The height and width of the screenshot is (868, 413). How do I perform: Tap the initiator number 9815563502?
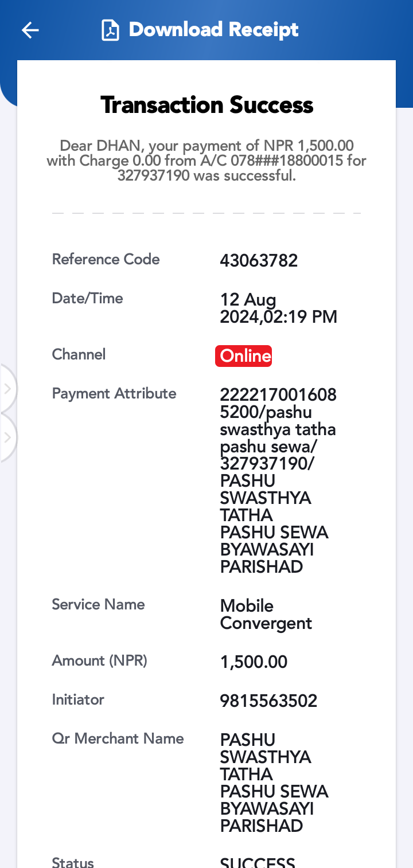pos(268,701)
